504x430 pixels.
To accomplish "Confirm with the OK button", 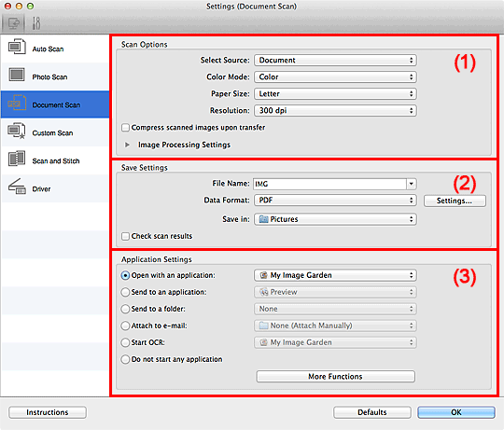I will pos(456,412).
